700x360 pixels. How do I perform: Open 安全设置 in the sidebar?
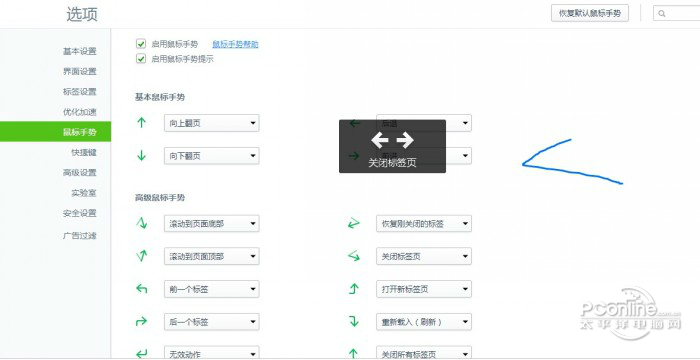[79, 213]
